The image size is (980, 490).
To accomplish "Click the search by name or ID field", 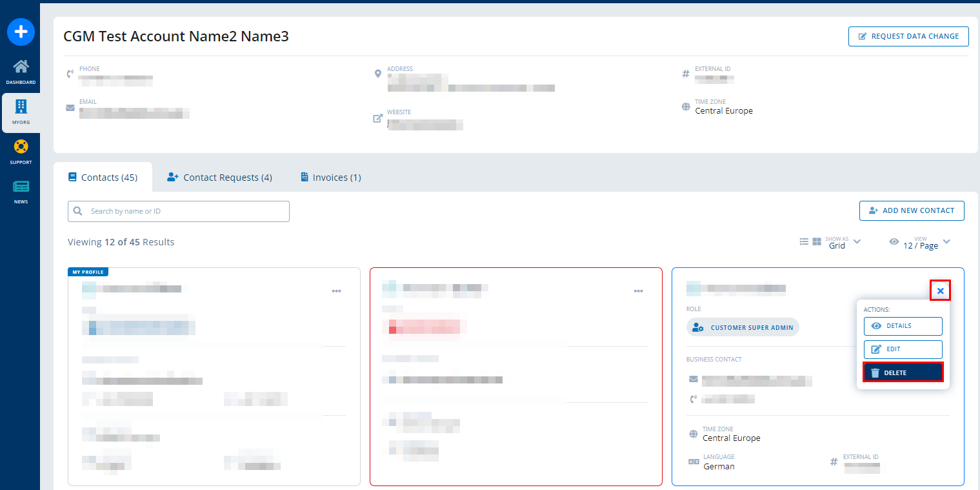I will [x=187, y=211].
